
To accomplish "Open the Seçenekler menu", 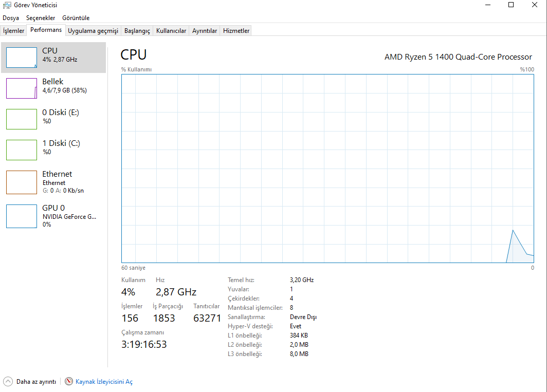I will [x=41, y=18].
